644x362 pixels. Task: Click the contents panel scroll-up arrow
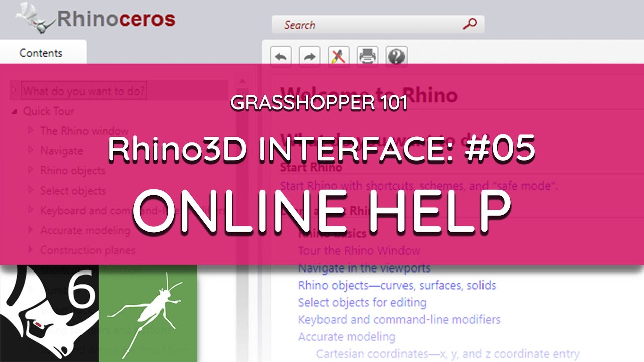pyautogui.click(x=243, y=82)
